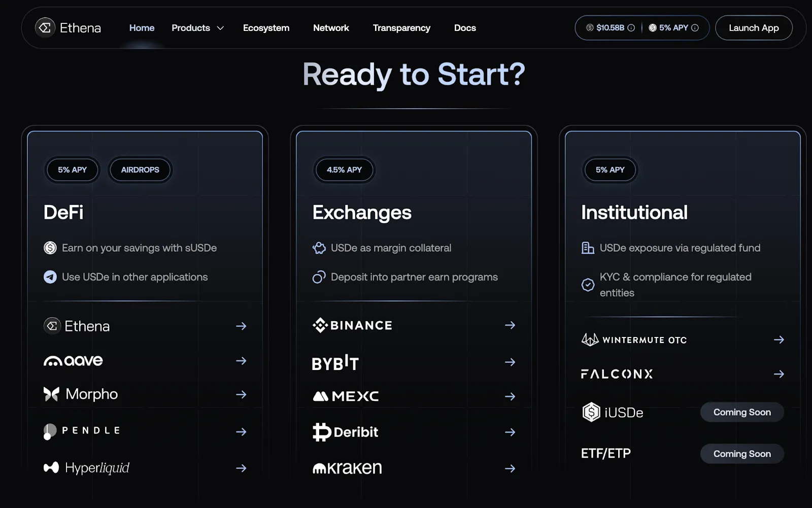The image size is (812, 508).
Task: Open the Ethena row arrow
Action: [241, 326]
